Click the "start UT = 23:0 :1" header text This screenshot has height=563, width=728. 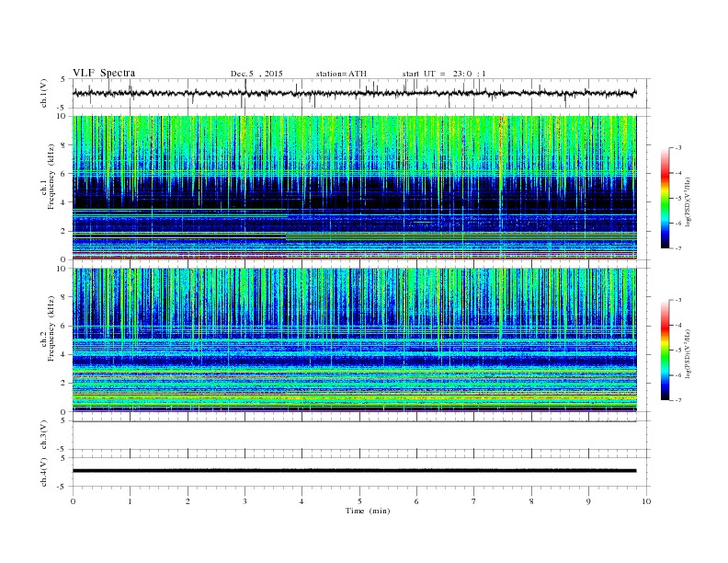point(444,74)
